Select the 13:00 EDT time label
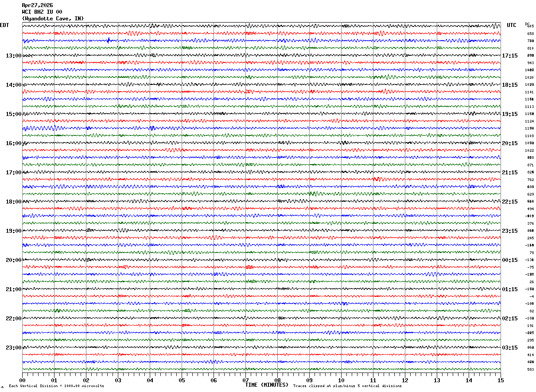The image size is (536, 392). tap(13, 56)
